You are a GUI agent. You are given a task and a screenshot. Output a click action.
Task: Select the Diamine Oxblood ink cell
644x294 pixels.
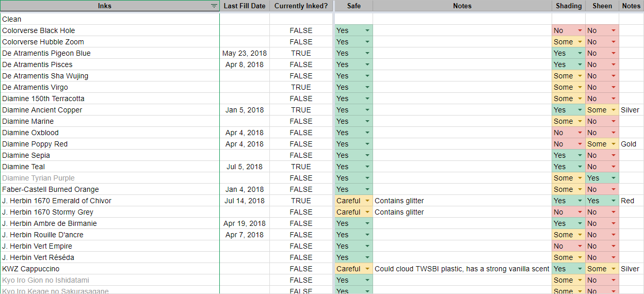click(x=30, y=133)
